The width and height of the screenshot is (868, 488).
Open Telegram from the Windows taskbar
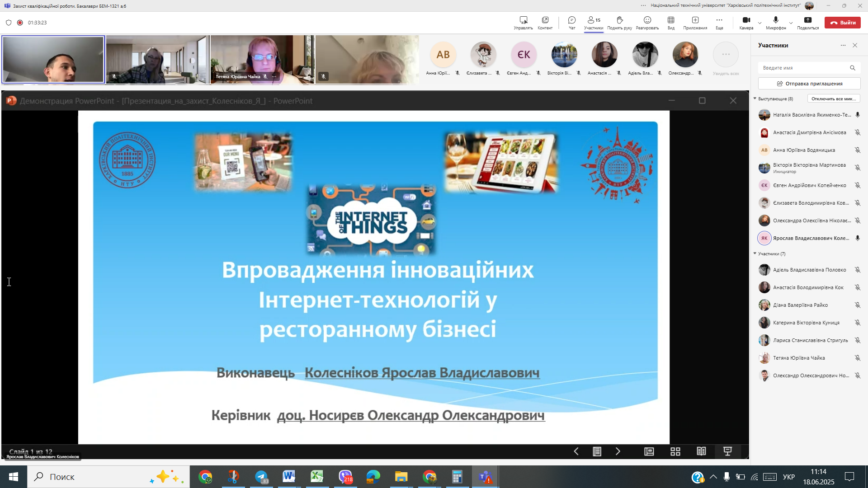(261, 477)
